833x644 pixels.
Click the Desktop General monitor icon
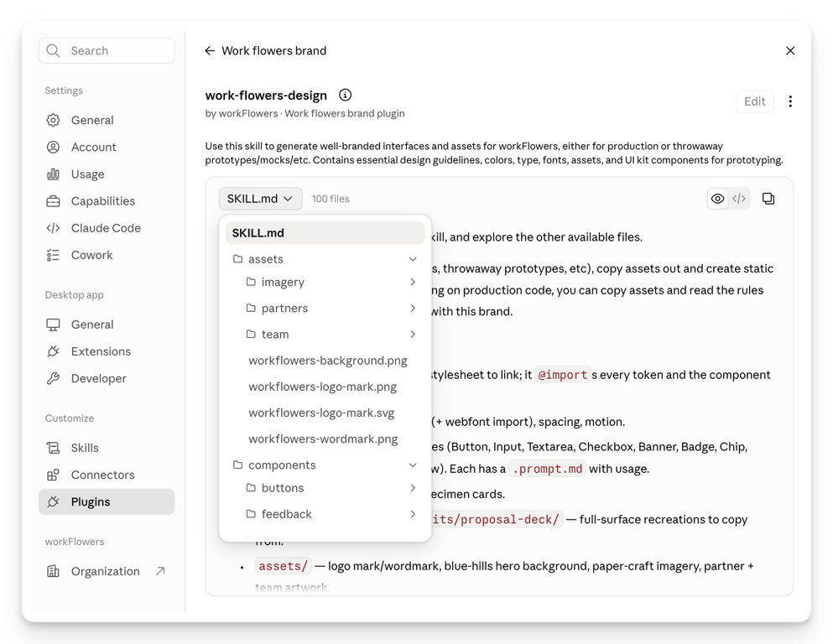(53, 325)
